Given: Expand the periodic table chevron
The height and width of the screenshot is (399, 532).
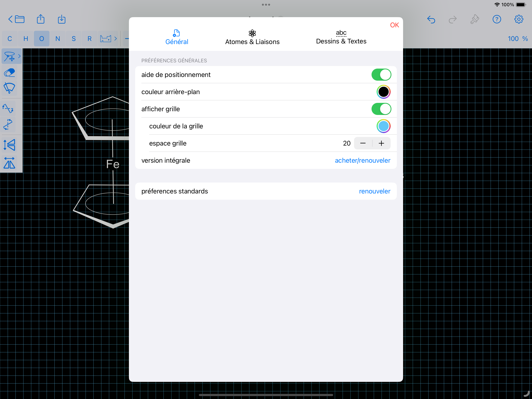Looking at the screenshot, I should point(116,39).
